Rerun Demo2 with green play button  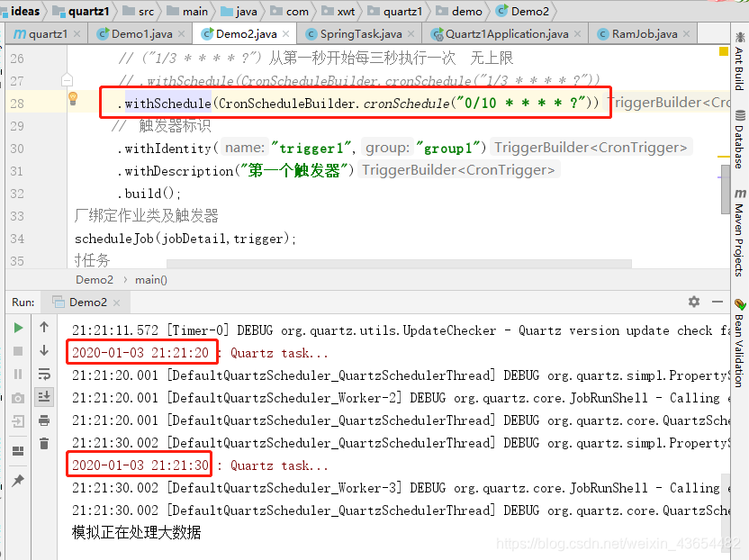click(18, 328)
